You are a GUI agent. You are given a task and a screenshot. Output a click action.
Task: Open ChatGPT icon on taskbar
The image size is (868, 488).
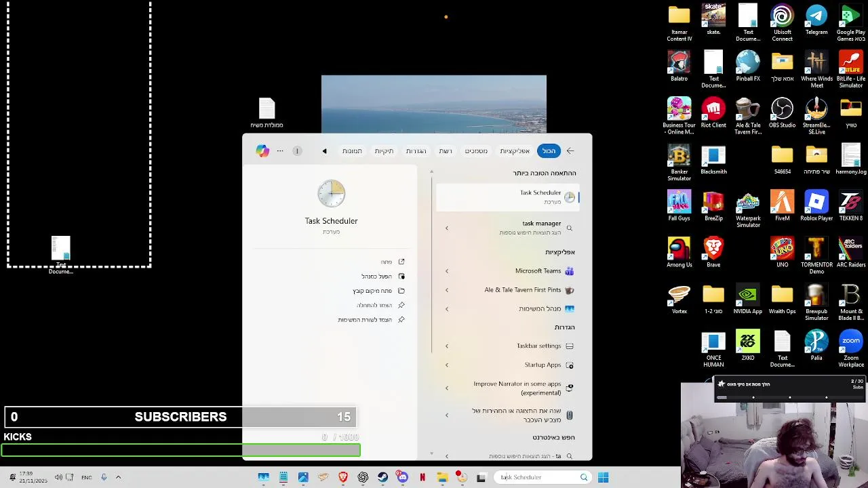(x=363, y=477)
